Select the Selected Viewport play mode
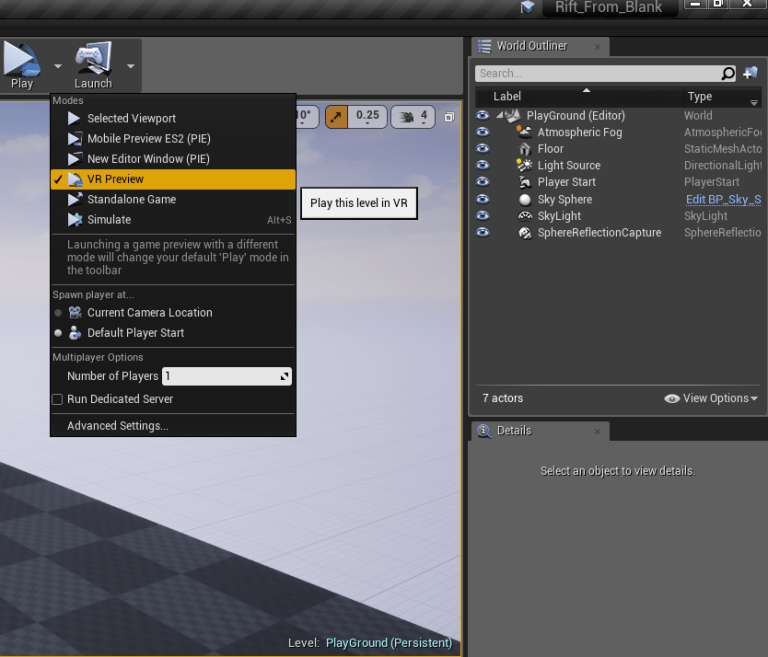This screenshot has width=768, height=657. pos(173,118)
